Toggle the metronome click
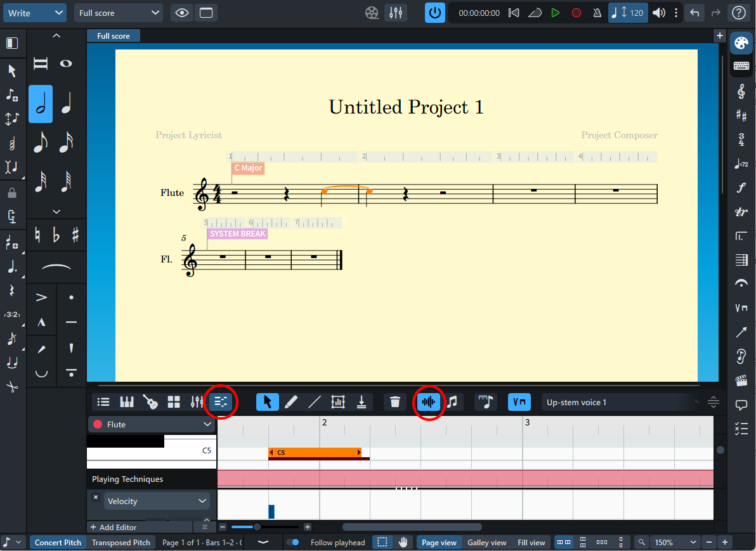Screen dimensions: 756x551 click(597, 13)
